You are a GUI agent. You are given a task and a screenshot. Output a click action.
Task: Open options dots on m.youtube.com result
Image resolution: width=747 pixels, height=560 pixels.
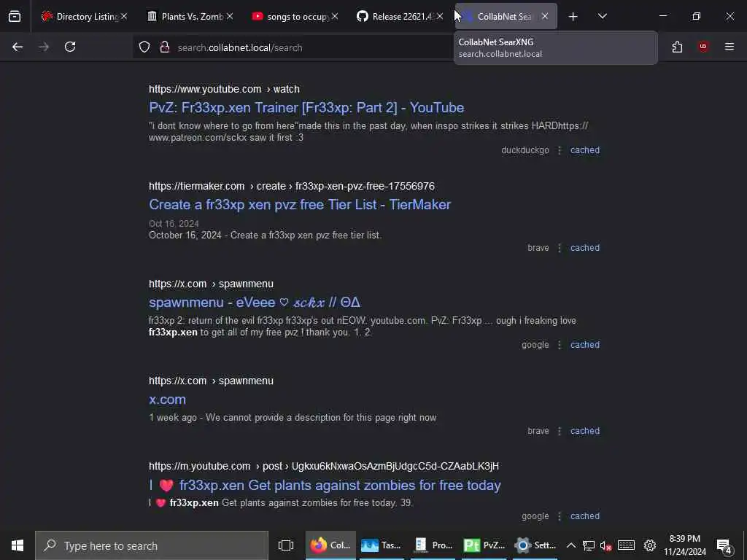click(560, 516)
